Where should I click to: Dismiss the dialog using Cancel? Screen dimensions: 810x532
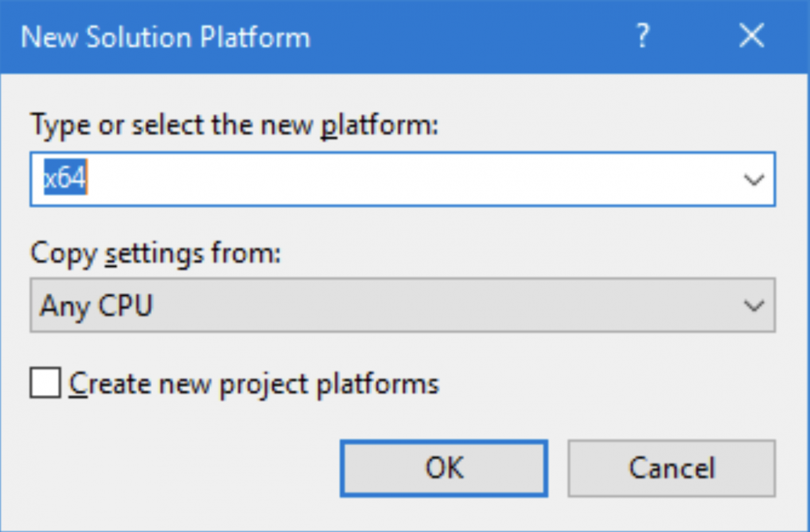coord(672,469)
